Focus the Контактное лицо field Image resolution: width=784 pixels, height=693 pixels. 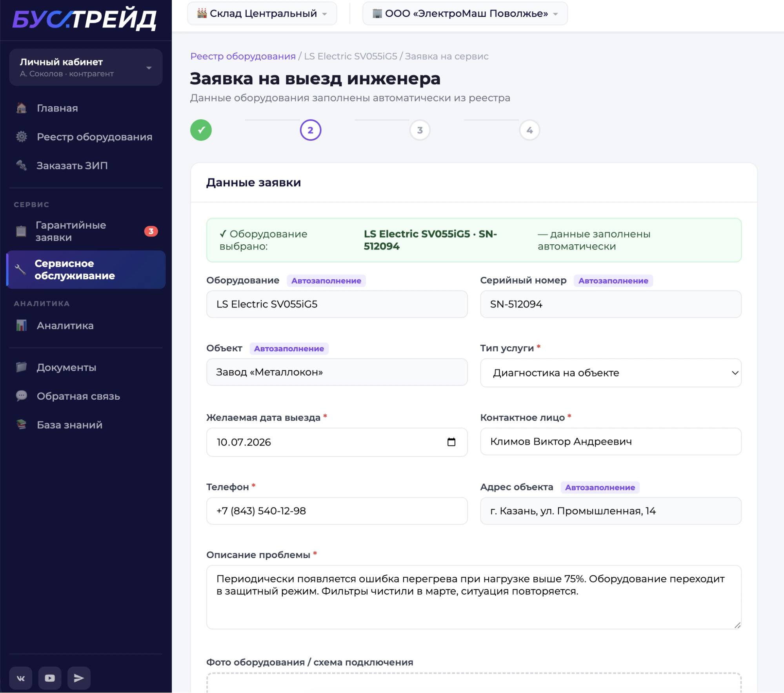pos(611,442)
